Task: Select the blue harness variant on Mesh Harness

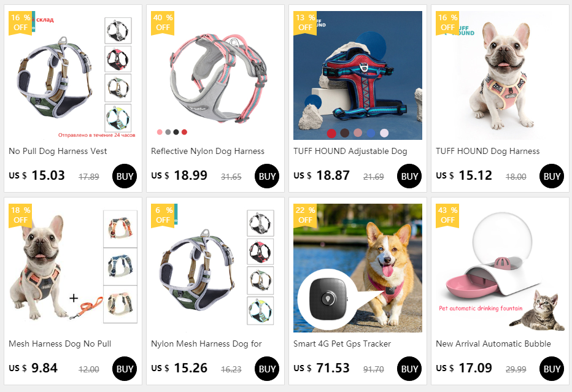Action: (120, 267)
